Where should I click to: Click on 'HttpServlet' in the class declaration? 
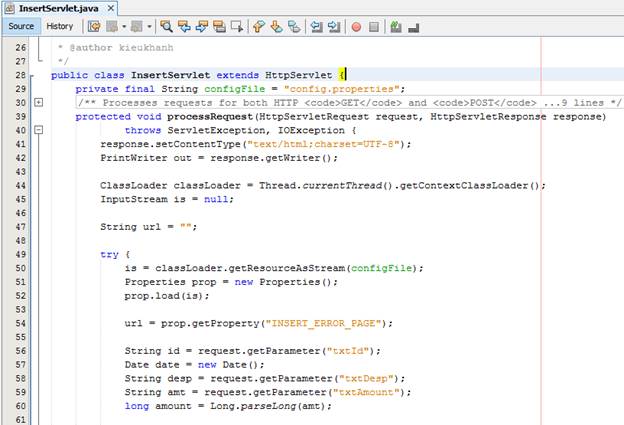pyautogui.click(x=298, y=75)
